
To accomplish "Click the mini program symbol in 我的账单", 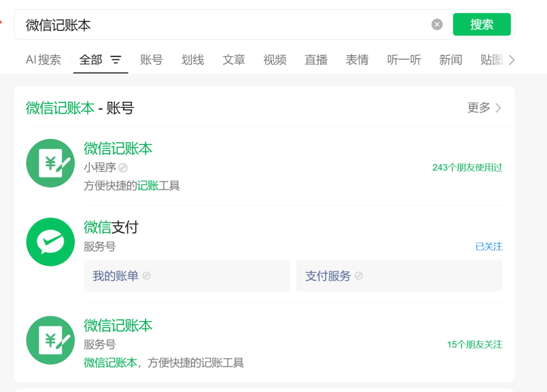I will [146, 276].
